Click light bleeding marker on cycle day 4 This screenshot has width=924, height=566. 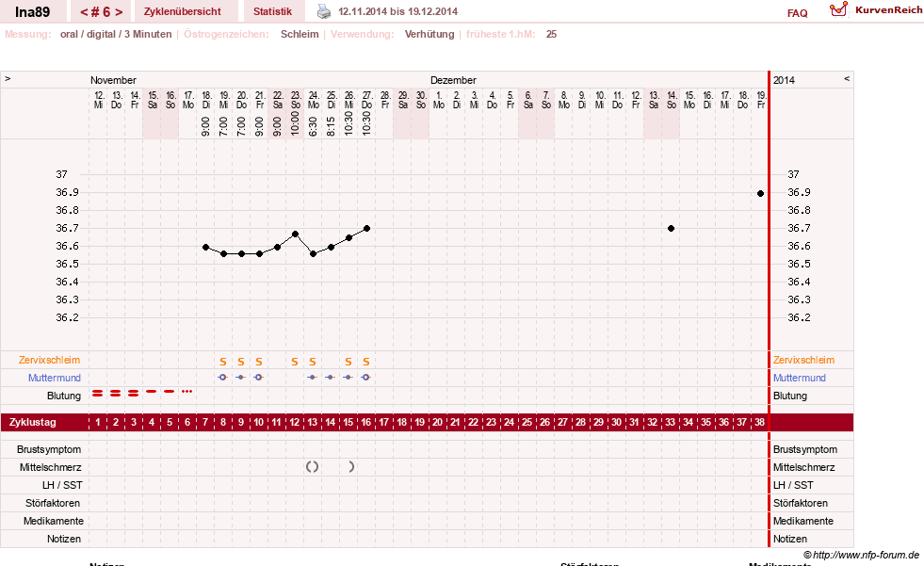click(x=152, y=391)
